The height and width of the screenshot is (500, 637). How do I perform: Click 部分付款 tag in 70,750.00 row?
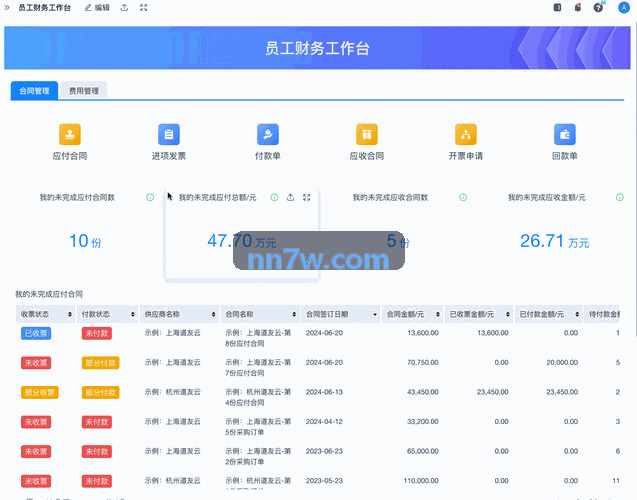coord(100,363)
